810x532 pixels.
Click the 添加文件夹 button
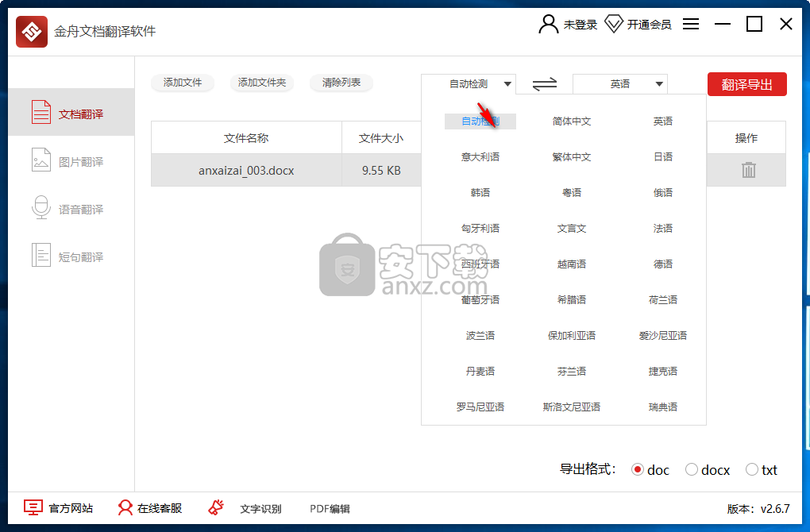coord(262,83)
